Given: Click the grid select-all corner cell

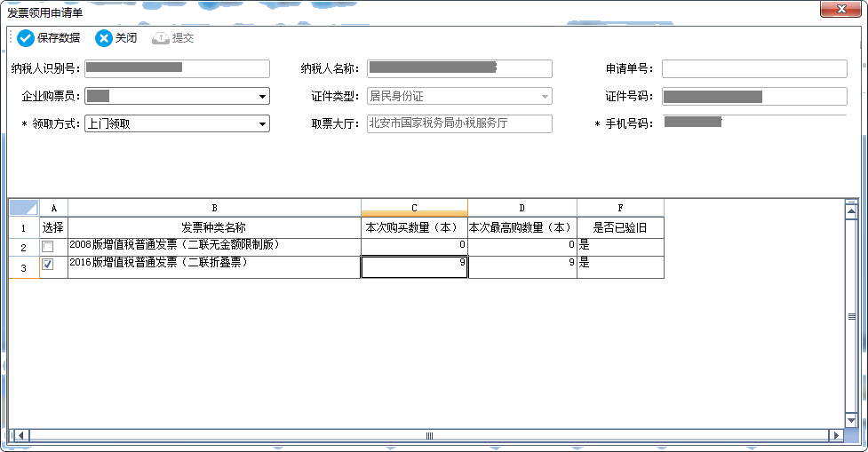Looking at the screenshot, I should tap(24, 208).
